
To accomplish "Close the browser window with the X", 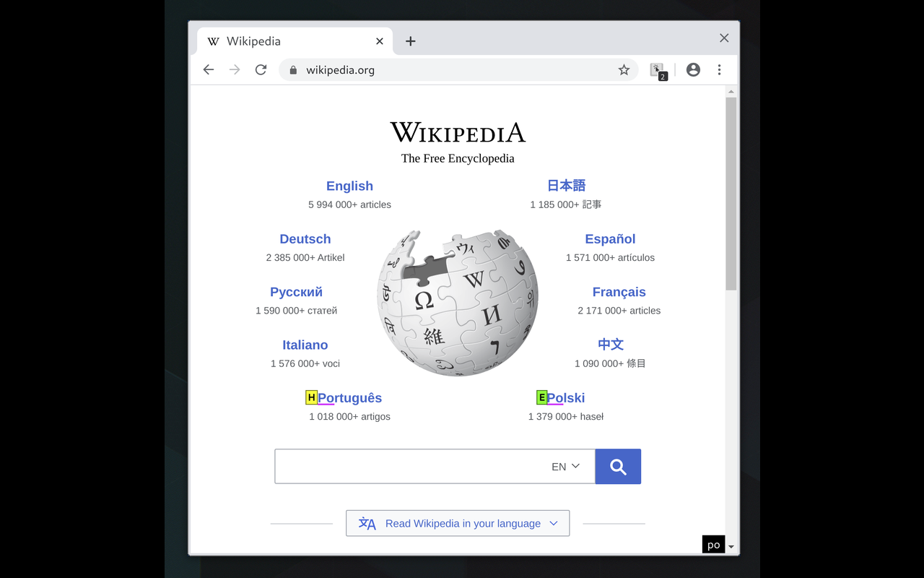I will pos(724,38).
